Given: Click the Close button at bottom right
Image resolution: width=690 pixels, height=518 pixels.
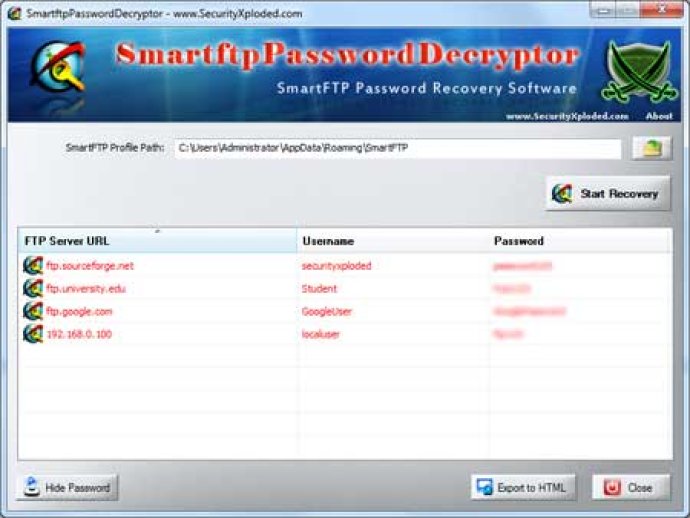Looking at the screenshot, I should 631,488.
